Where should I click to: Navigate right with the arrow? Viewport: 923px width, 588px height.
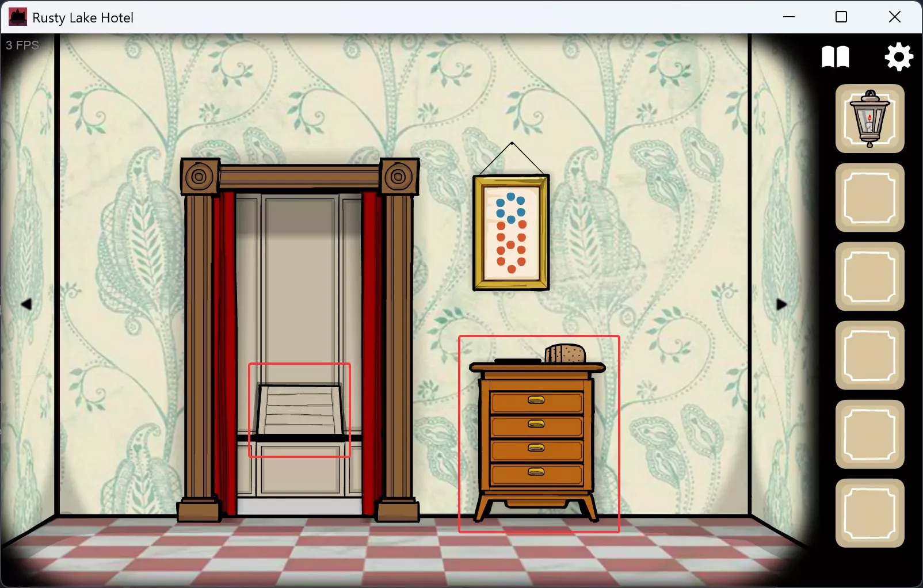pyautogui.click(x=781, y=304)
